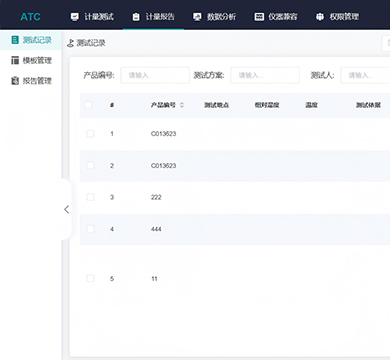Click the 温度 column header

[x=311, y=105]
